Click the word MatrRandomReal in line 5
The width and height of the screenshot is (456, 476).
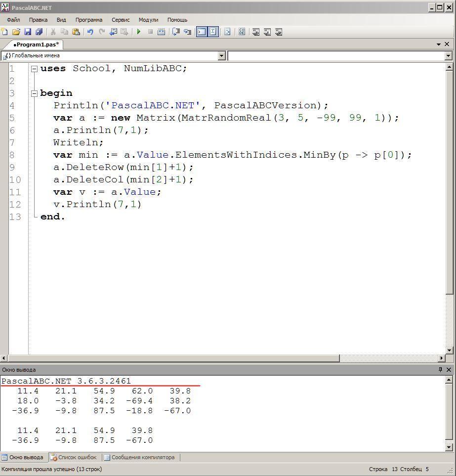click(226, 118)
